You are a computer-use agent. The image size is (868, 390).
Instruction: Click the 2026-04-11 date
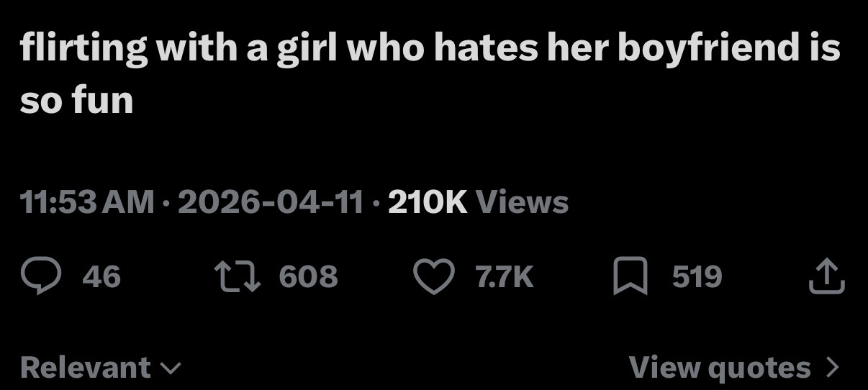pos(270,202)
